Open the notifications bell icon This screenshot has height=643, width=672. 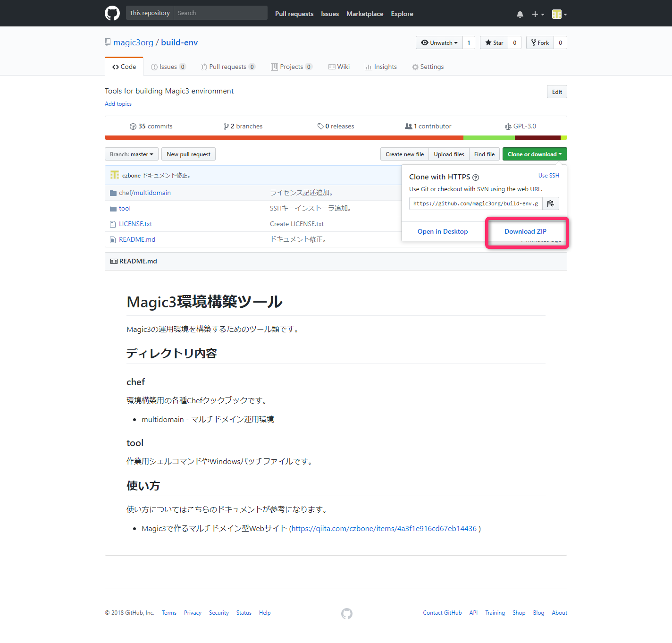click(520, 14)
